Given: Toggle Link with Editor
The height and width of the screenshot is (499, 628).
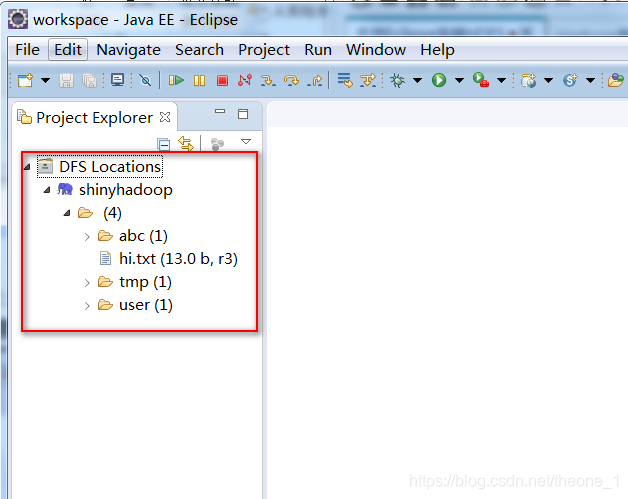Looking at the screenshot, I should pos(186,143).
